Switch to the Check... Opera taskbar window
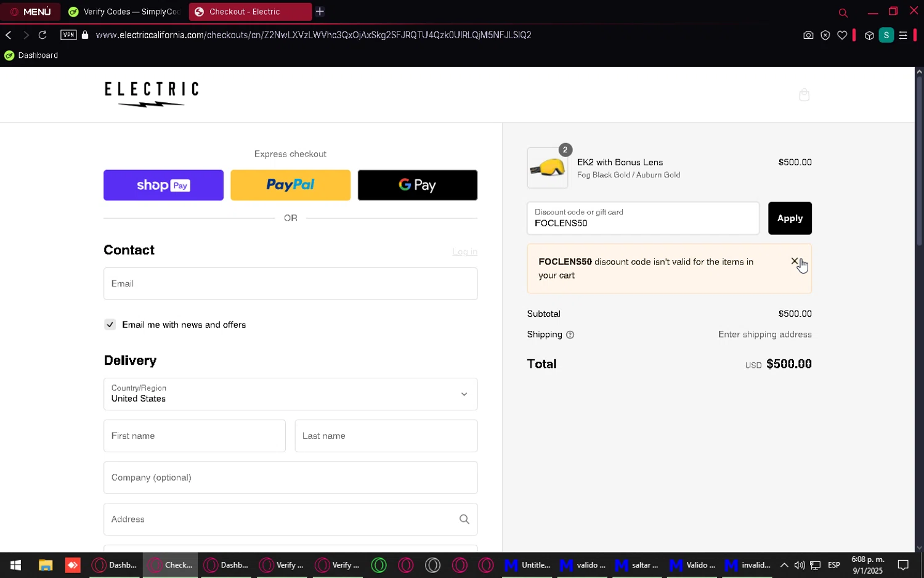This screenshot has width=924, height=578. (x=171, y=565)
